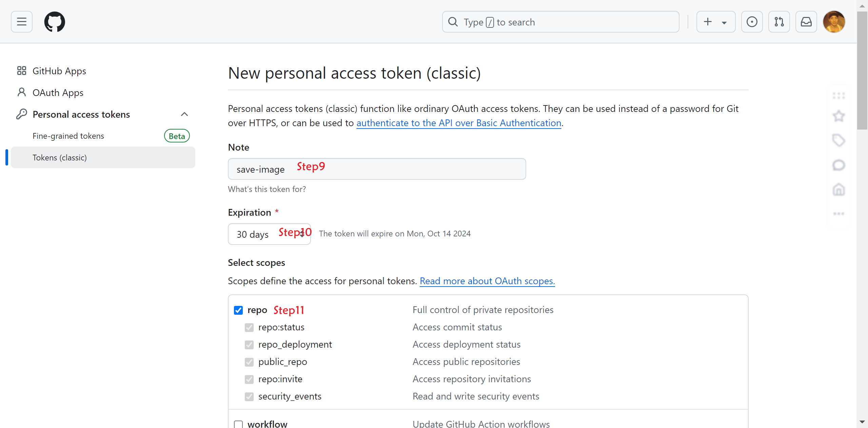The width and height of the screenshot is (868, 428).
Task: Focus the Note input field
Action: (x=377, y=169)
